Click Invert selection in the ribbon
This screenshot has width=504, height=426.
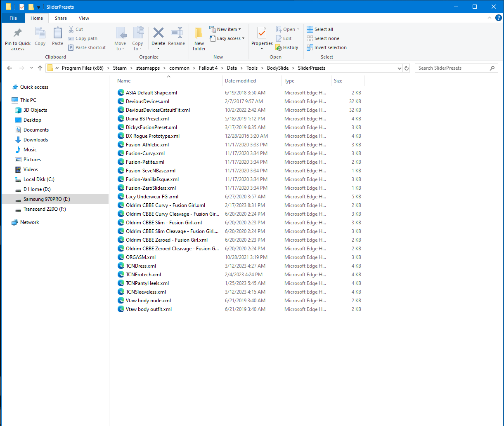[327, 47]
